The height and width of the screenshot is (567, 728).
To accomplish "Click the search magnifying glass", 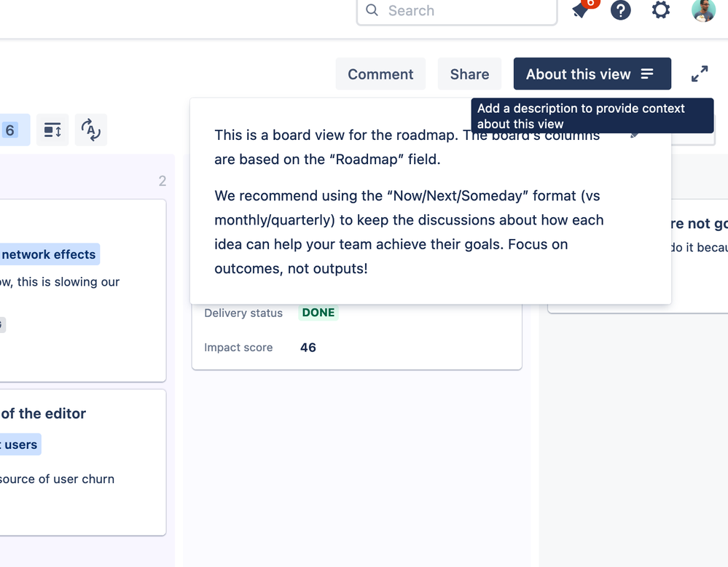I will [372, 11].
